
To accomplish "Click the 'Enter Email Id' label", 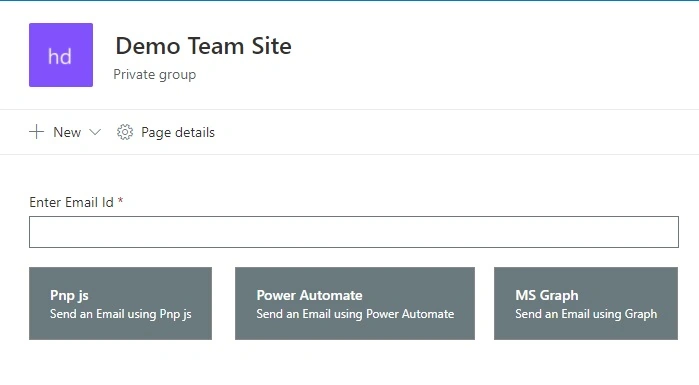I will pyautogui.click(x=71, y=202).
